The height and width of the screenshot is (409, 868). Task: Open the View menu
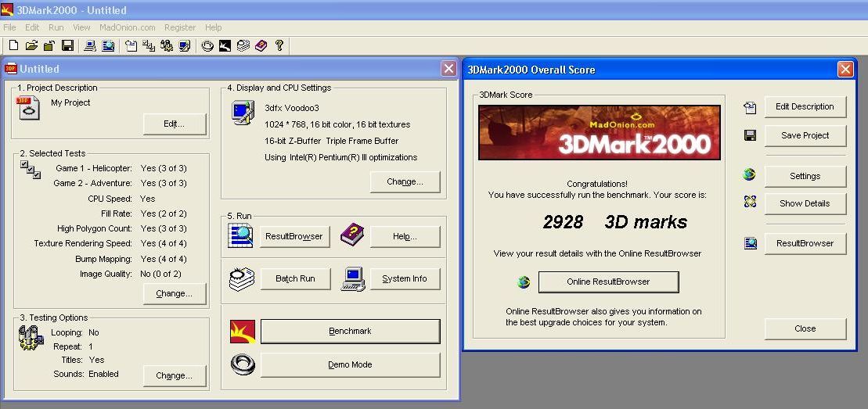(x=81, y=27)
